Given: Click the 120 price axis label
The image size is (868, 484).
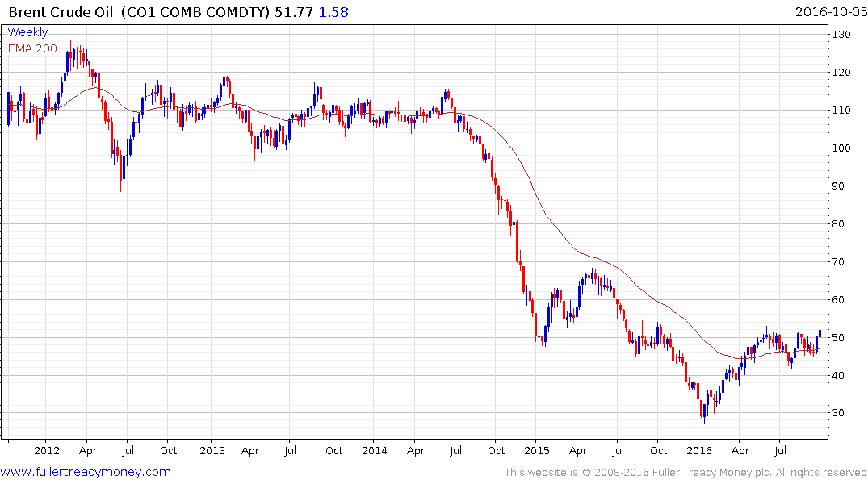Looking at the screenshot, I should (x=841, y=73).
